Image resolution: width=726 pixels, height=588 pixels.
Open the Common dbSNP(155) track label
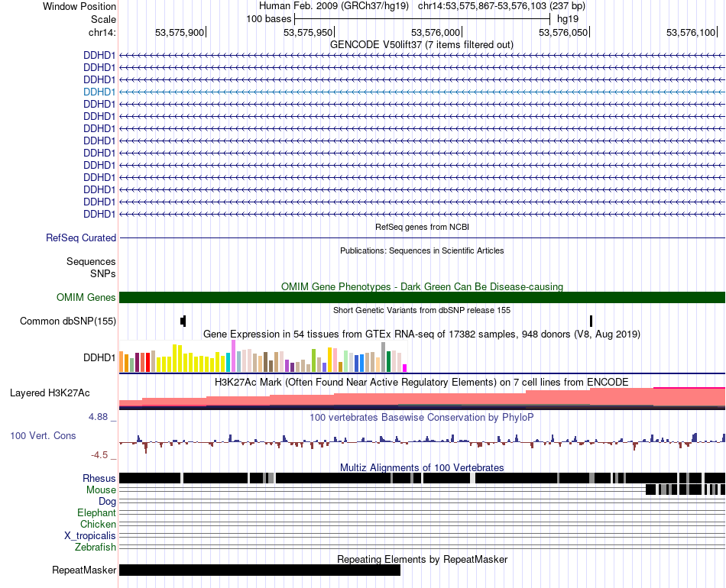[67, 321]
